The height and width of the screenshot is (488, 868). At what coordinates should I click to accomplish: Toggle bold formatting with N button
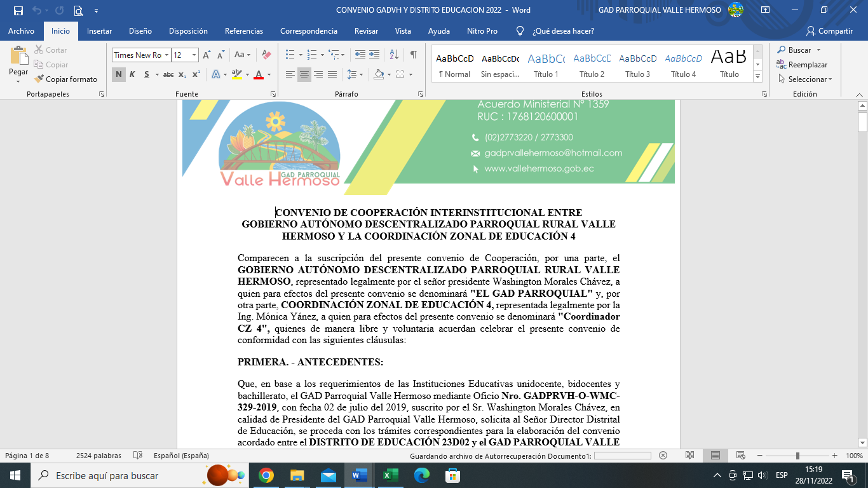tap(118, 75)
